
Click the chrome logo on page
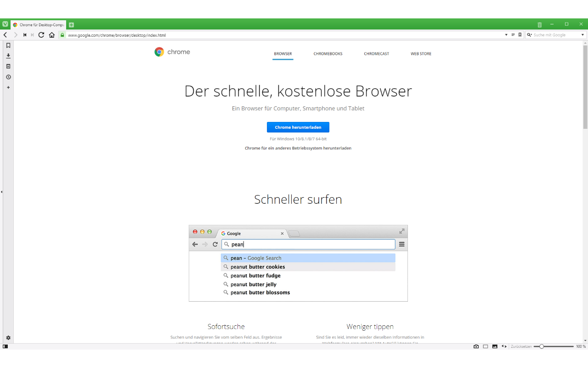[172, 52]
